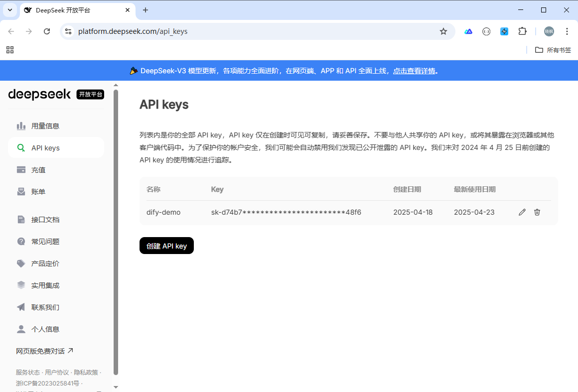578x392 pixels.
Task: Go to 充值 in the sidebar
Action: 38,170
